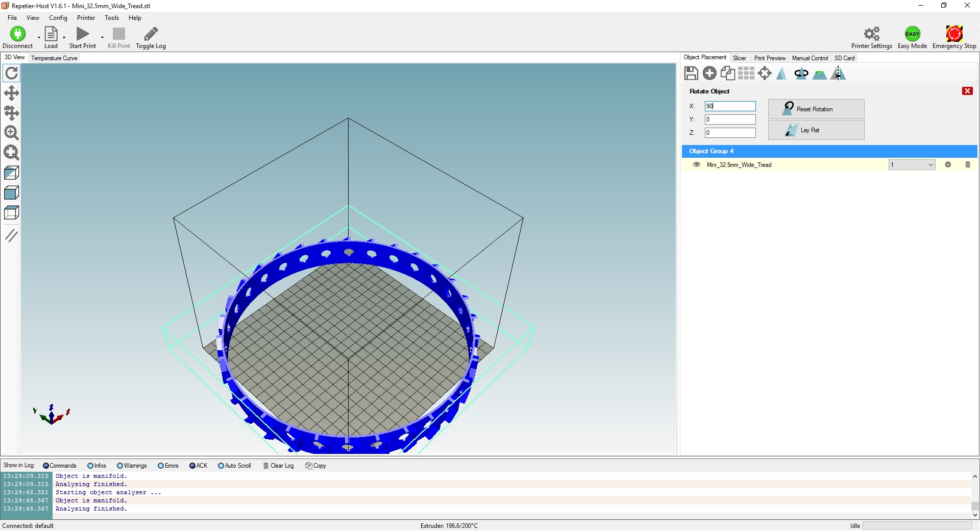Toggle the Commands log filter
The height and width of the screenshot is (531, 980).
[46, 466]
